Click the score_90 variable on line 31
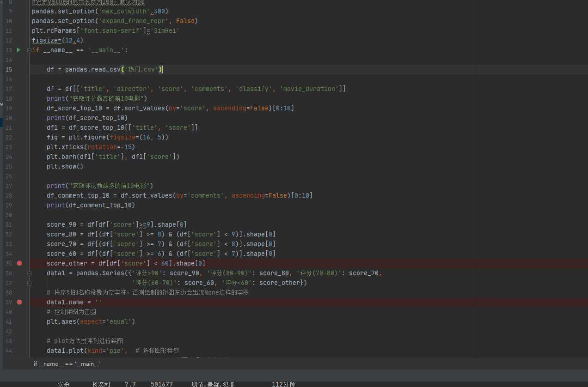Image resolution: width=588 pixels, height=387 pixels. click(x=61, y=224)
